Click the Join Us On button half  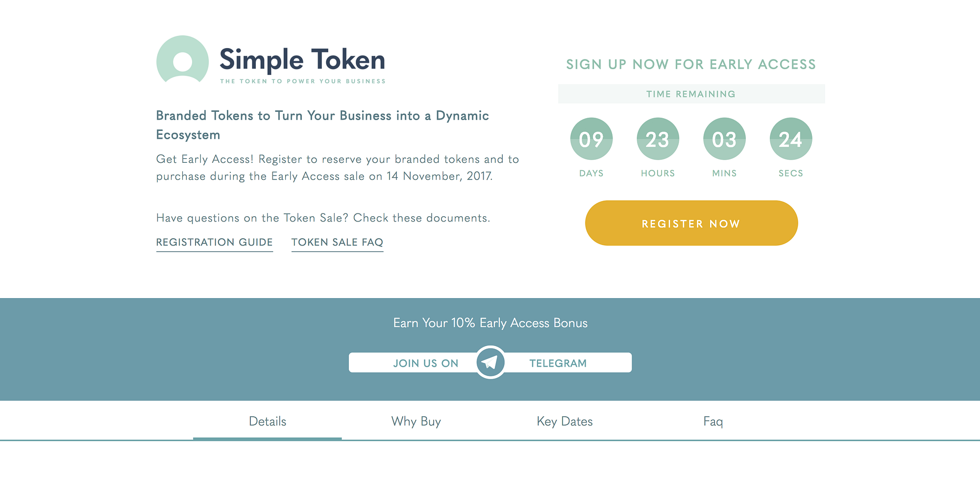pos(425,363)
